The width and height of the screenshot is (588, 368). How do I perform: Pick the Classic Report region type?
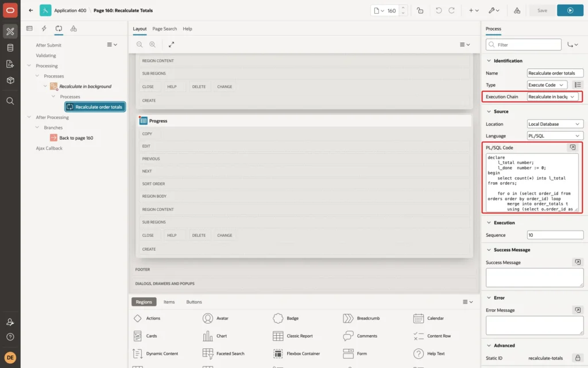[x=293, y=336]
